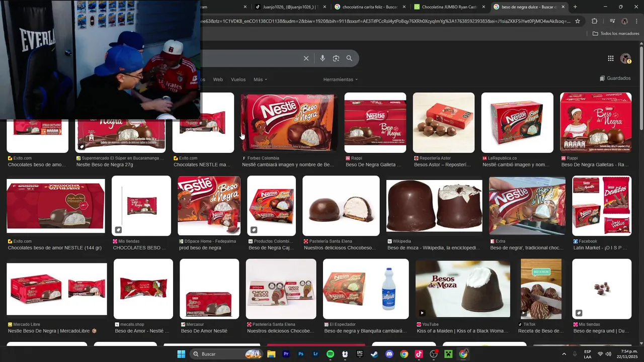Open Chrome extensions puzzle icon
Image resolution: width=644 pixels, height=362 pixels.
coord(595,21)
